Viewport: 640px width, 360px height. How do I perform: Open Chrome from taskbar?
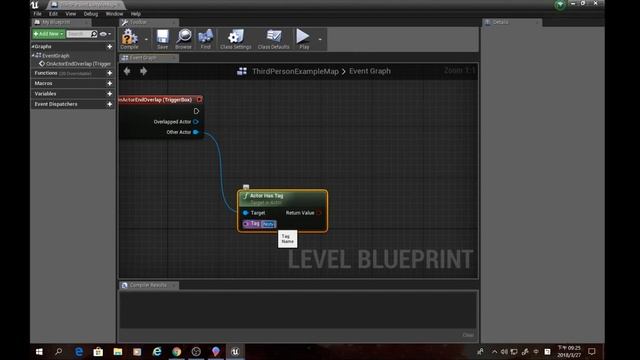click(x=176, y=351)
